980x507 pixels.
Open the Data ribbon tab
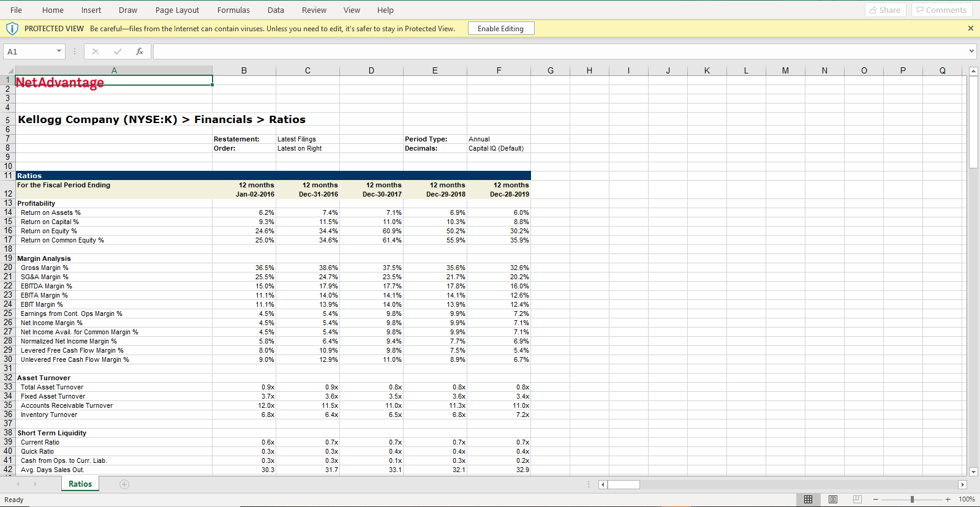[276, 10]
